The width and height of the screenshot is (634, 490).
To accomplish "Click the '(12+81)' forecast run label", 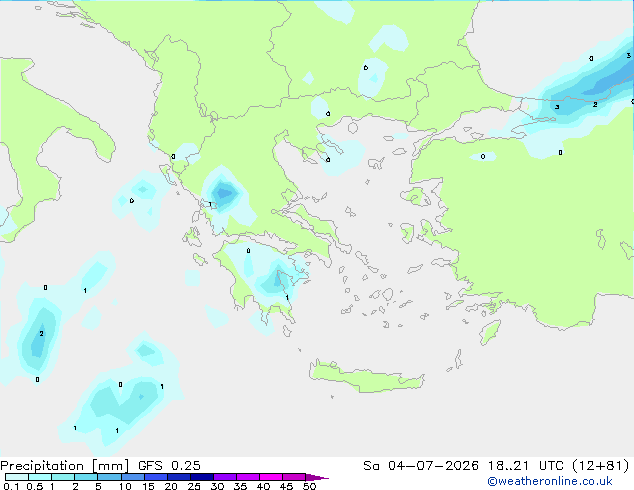I will pos(601,466).
